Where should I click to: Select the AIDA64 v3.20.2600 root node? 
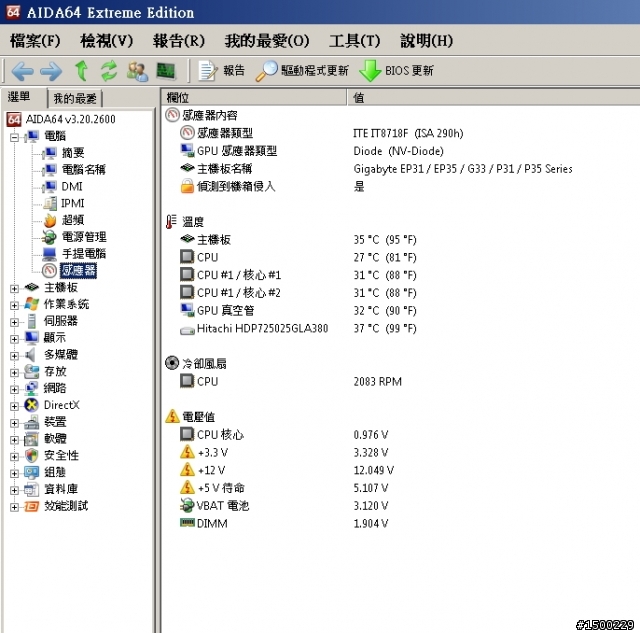click(61, 119)
